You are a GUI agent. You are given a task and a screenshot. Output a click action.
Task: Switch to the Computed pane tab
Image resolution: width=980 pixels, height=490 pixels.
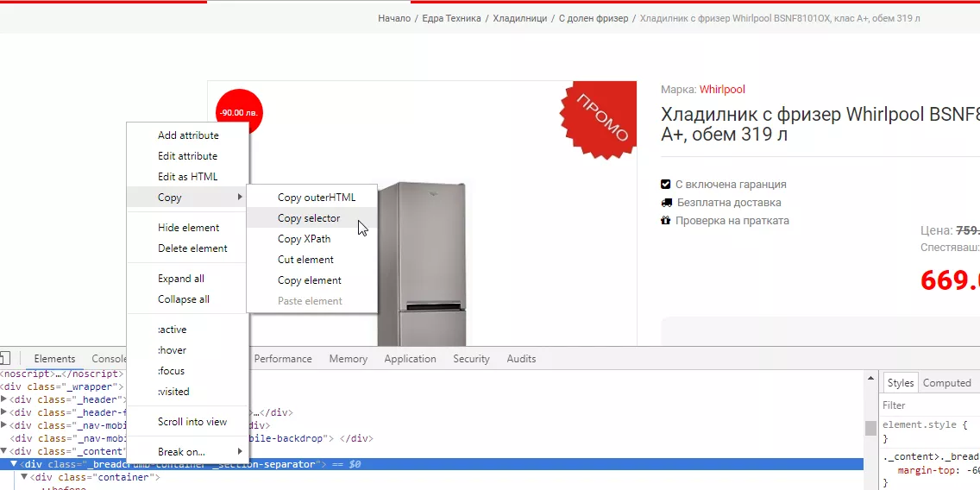pyautogui.click(x=947, y=382)
